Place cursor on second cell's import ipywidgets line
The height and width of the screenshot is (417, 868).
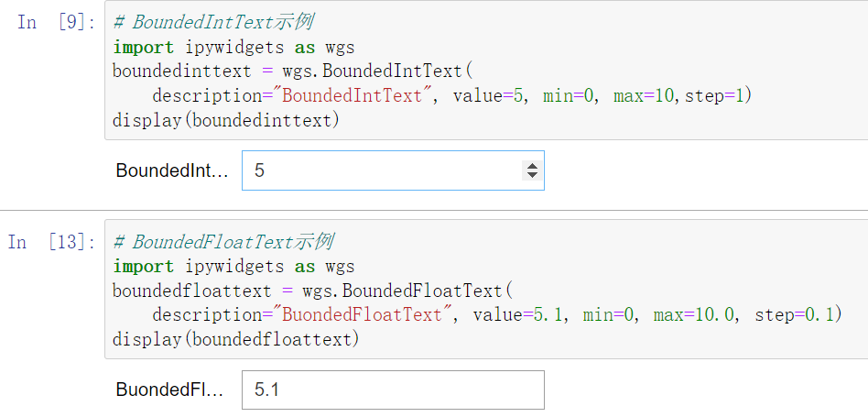(x=233, y=267)
